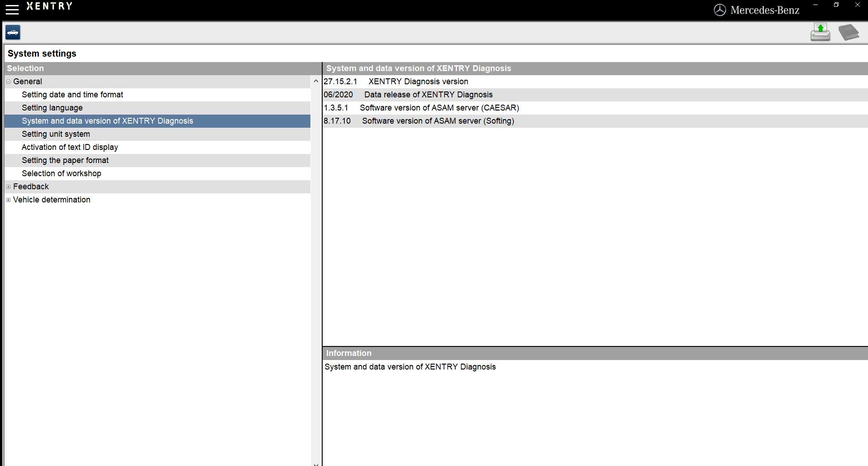Select System and data version of XENTRY Diagnosis in the Selection list
This screenshot has height=466, width=868.
157,121
